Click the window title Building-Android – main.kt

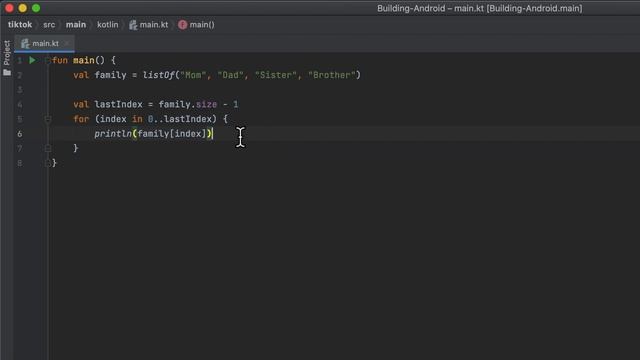click(480, 9)
